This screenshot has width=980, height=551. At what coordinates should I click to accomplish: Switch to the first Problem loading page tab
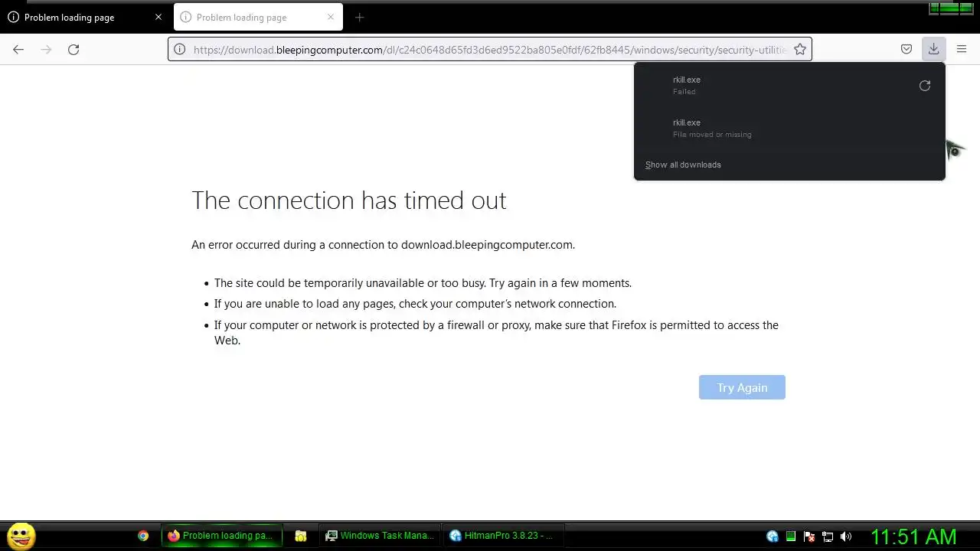pyautogui.click(x=85, y=17)
